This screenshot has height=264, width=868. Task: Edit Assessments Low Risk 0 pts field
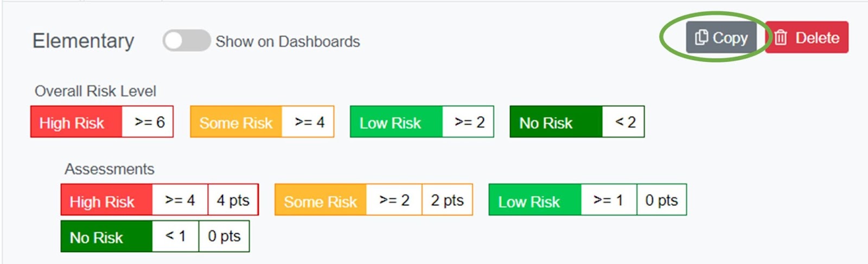click(661, 200)
